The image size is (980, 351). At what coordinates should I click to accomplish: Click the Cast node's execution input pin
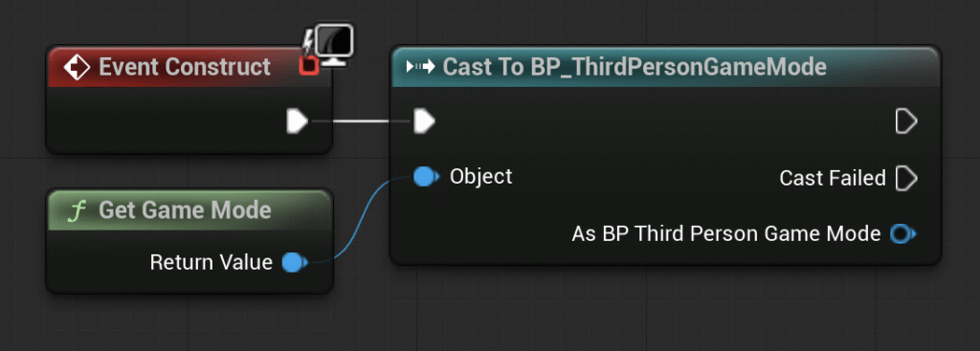424,121
